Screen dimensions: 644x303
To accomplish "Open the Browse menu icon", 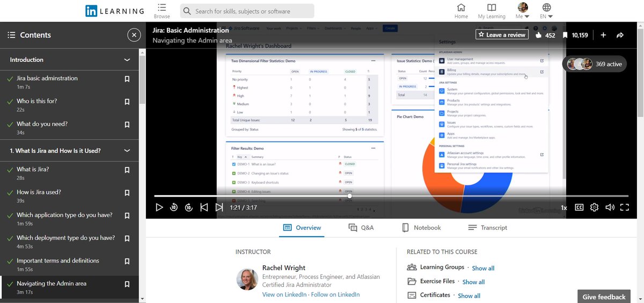I will click(162, 8).
